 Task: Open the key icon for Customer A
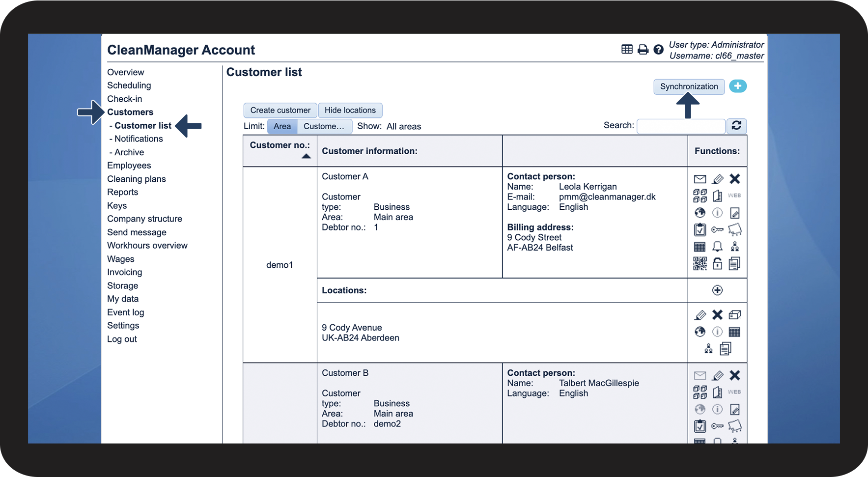coord(717,229)
